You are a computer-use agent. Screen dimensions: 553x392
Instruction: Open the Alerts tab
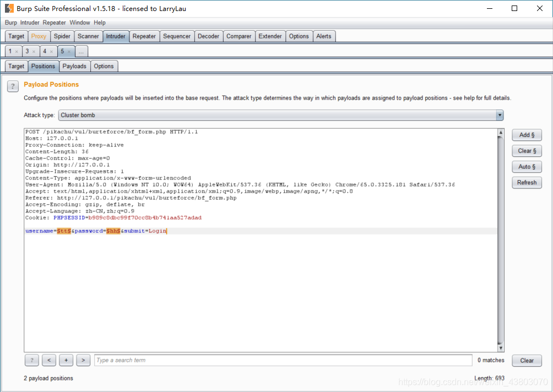(x=324, y=36)
